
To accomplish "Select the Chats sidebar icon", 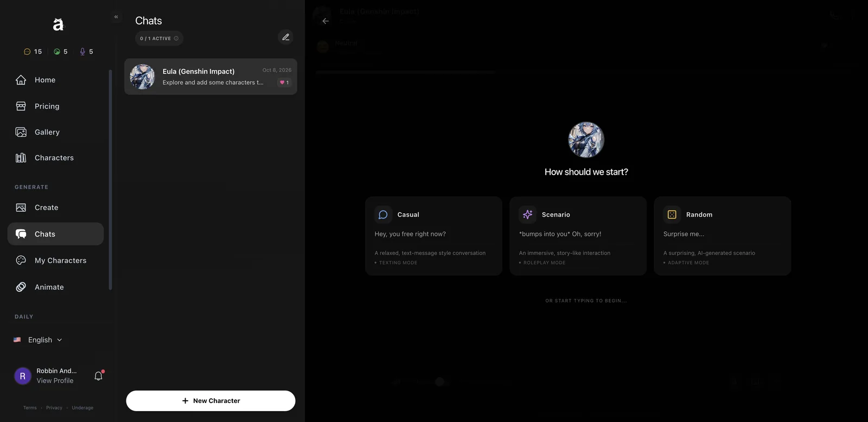I will click(x=21, y=234).
